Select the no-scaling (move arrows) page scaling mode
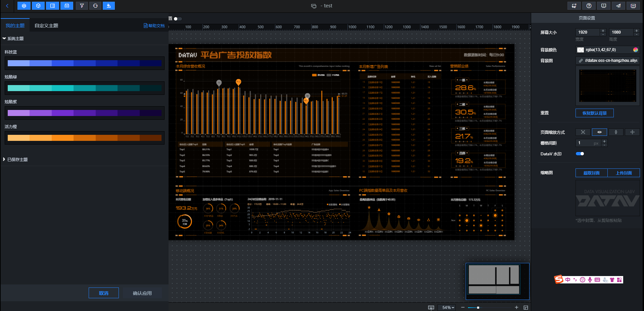This screenshot has height=311, width=644. tap(632, 132)
